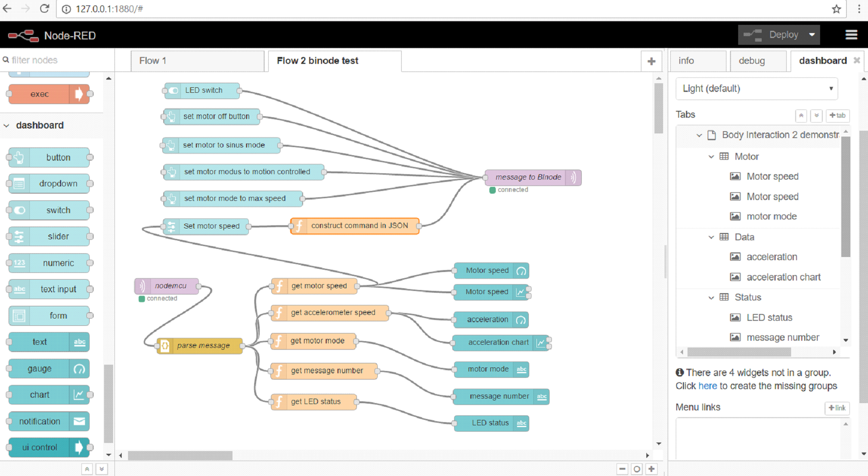868x476 pixels.
Task: Collapse the Status group
Action: pyautogui.click(x=711, y=297)
